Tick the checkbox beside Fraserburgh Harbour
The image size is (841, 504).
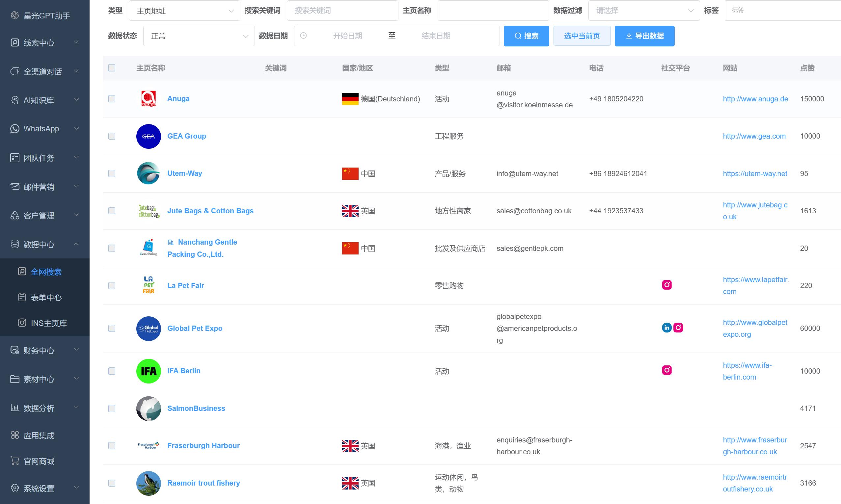click(112, 446)
